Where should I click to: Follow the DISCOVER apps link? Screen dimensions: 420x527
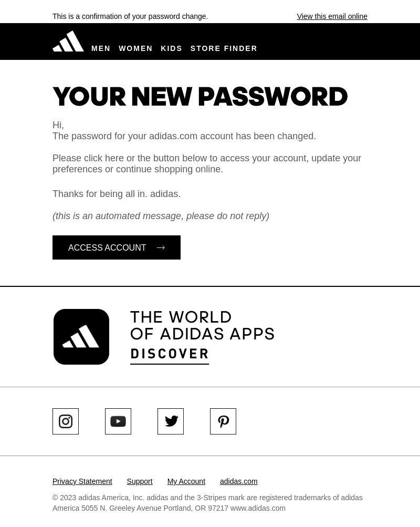(x=170, y=354)
